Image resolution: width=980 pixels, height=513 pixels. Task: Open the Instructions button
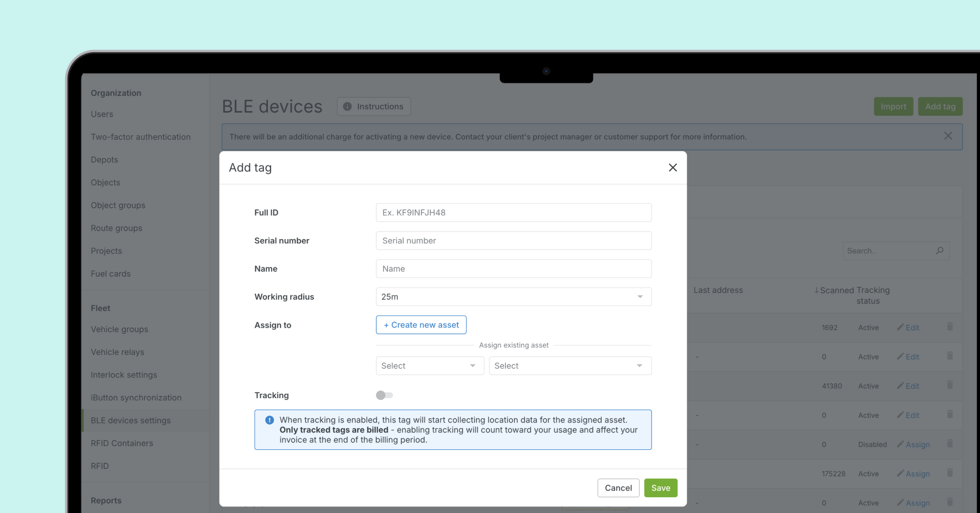click(x=374, y=107)
